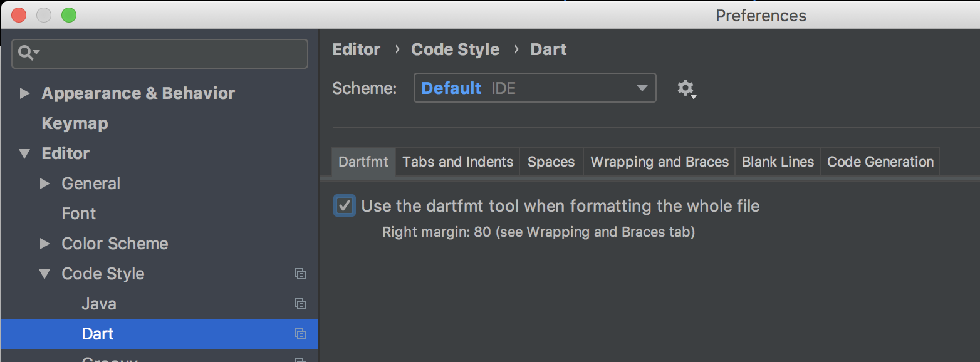980x362 pixels.
Task: Open the Tabs and Indents tab
Action: (457, 161)
